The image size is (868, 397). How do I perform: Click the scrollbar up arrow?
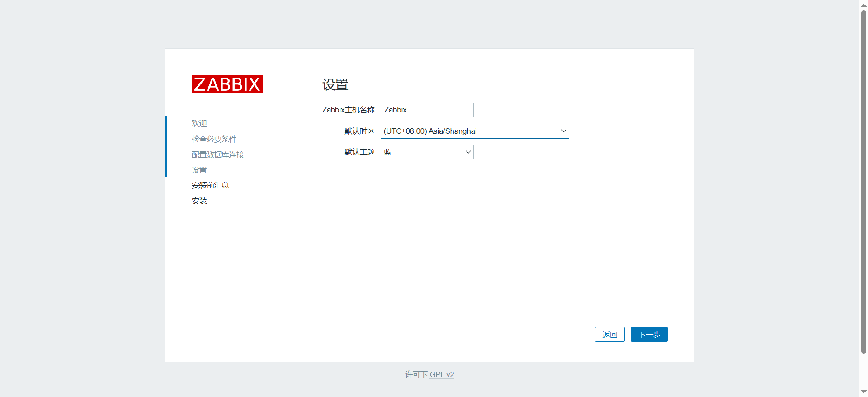pyautogui.click(x=863, y=4)
